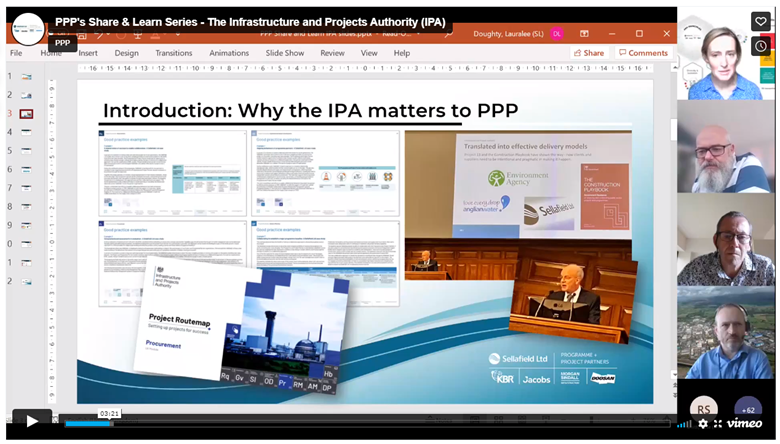Screen dimensions: 780x444
Task: Click scrollbar up arrow beside slide
Action: 674,67
